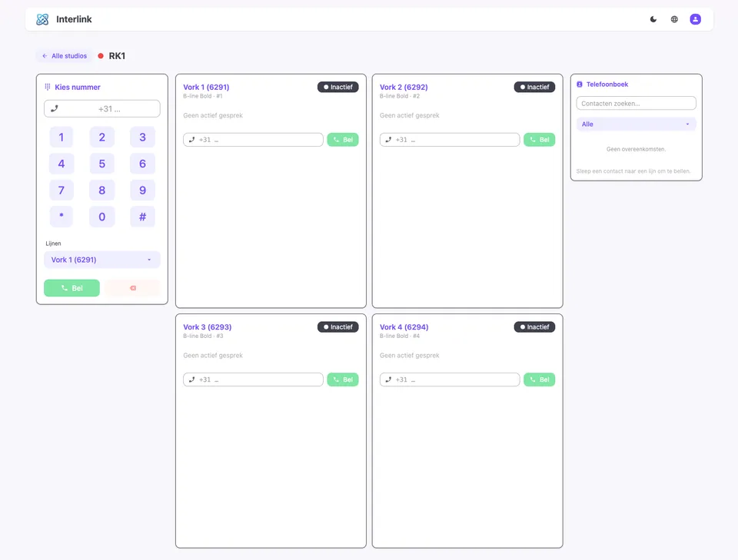Focus the Kies nummer +31 input field
The height and width of the screenshot is (560, 738).
(102, 108)
